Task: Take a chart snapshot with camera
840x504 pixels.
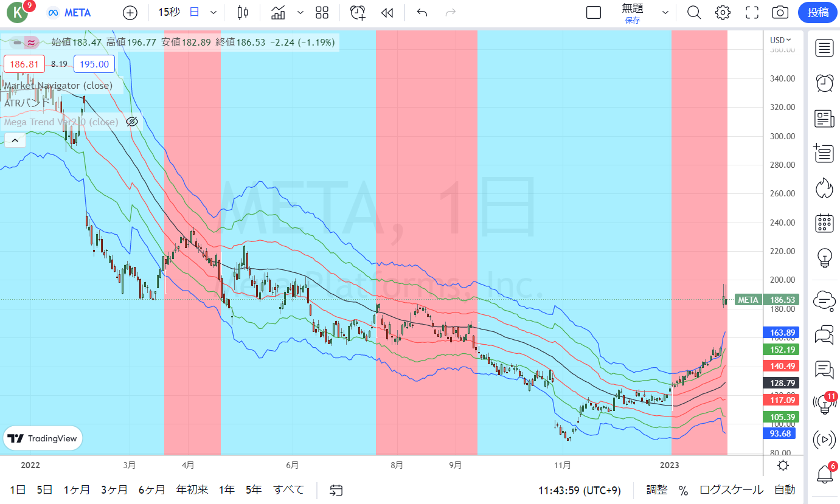Action: 780,13
